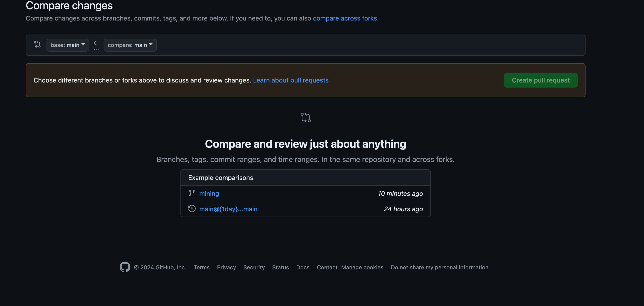Viewport: 644px width, 306px height.
Task: Check the Status footer link
Action: (280, 267)
